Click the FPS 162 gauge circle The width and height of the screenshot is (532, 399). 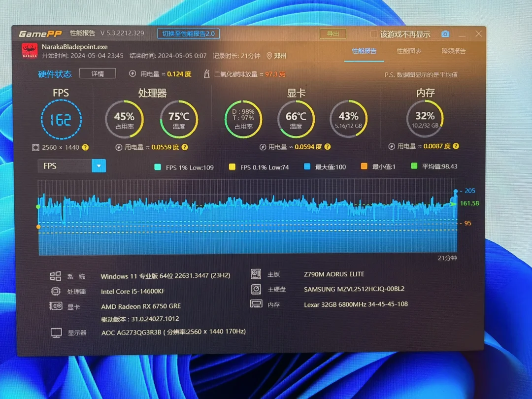pos(61,119)
